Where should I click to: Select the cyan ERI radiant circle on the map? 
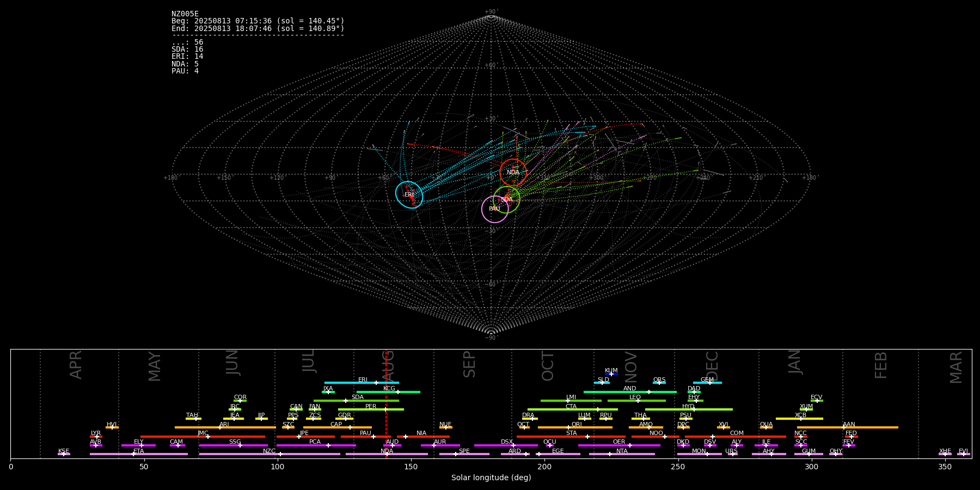pyautogui.click(x=409, y=195)
